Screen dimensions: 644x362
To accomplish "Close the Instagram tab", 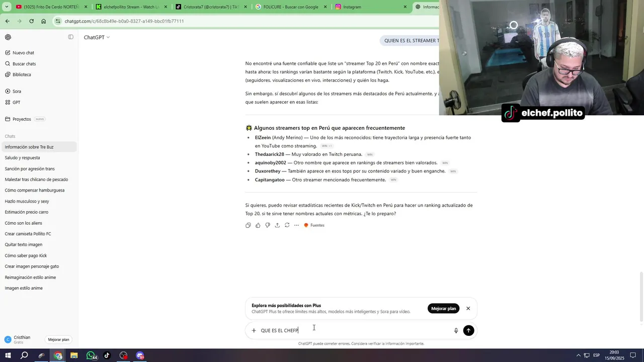I will tap(405, 7).
